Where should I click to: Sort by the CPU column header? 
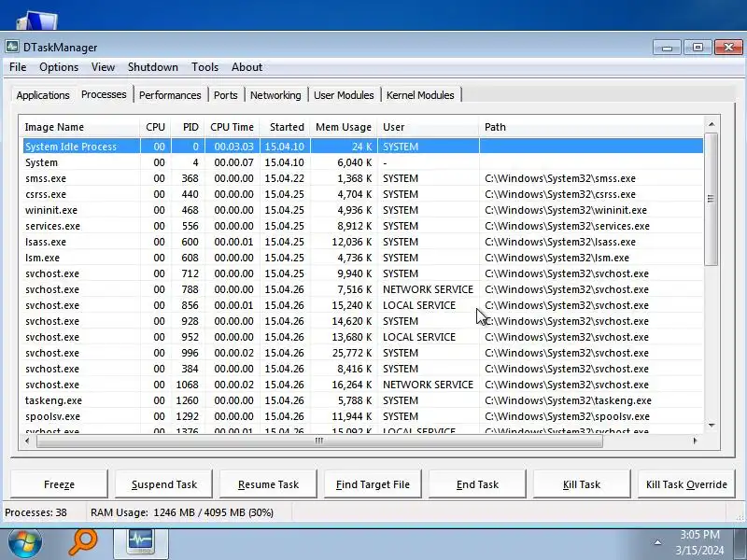tap(155, 127)
